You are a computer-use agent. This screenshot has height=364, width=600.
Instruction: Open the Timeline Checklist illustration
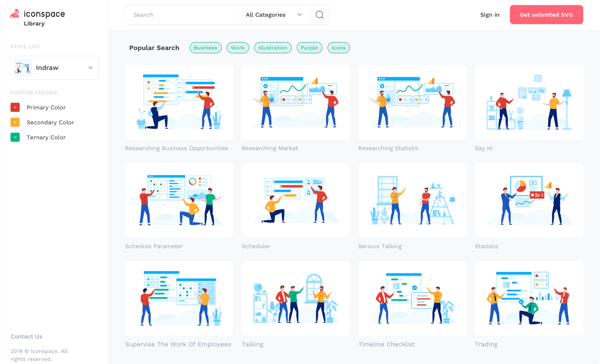(412, 298)
